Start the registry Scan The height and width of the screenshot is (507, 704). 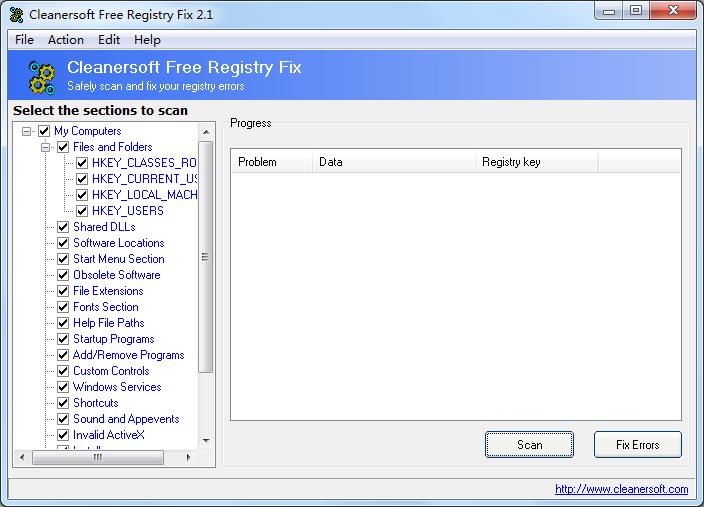point(529,445)
